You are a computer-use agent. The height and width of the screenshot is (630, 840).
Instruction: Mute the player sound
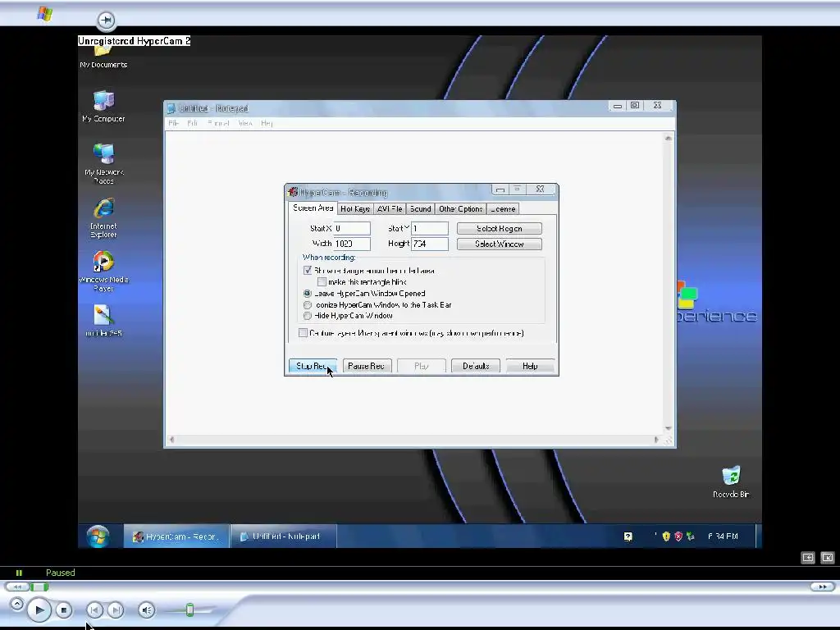click(146, 609)
